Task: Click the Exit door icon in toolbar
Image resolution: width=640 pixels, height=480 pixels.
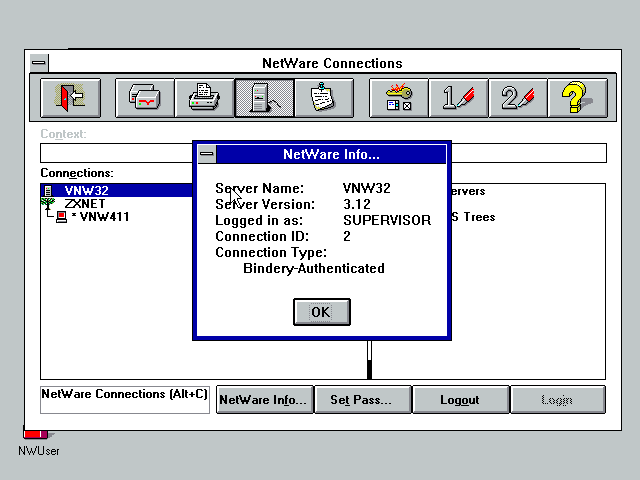Action: [x=71, y=98]
